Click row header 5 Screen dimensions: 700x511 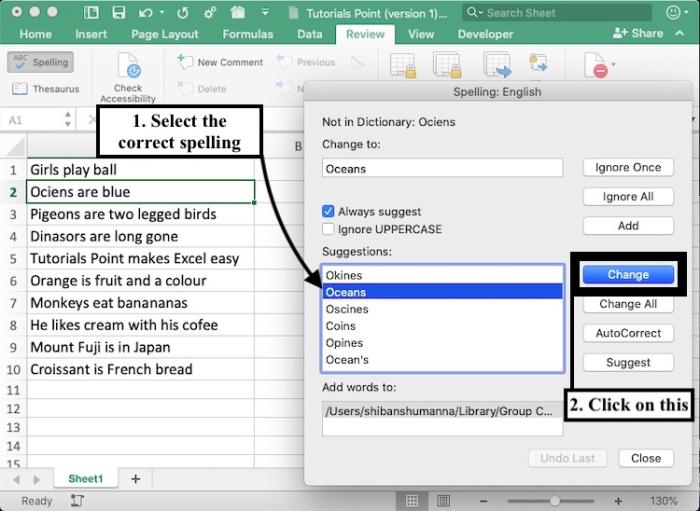13,258
